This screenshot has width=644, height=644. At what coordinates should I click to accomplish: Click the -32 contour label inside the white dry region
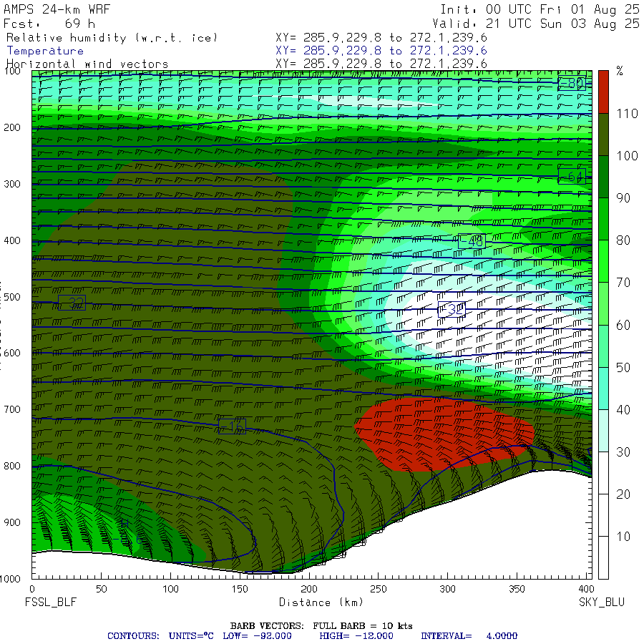(452, 309)
